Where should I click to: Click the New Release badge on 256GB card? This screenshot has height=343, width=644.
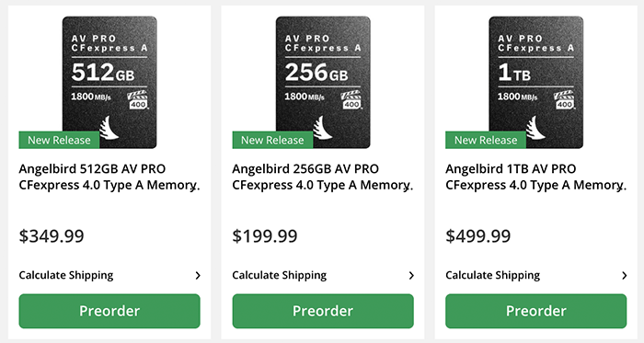point(272,140)
